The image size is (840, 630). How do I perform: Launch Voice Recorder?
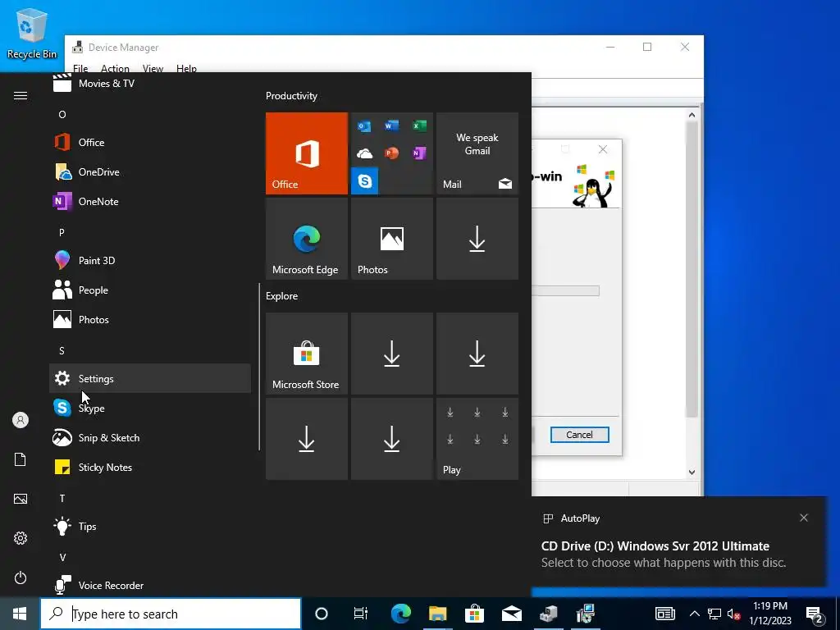(150, 585)
